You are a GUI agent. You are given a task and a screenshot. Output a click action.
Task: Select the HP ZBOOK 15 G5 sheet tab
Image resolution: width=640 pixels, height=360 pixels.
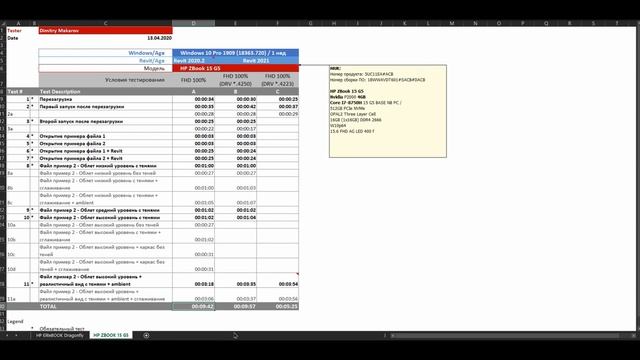[111, 336]
